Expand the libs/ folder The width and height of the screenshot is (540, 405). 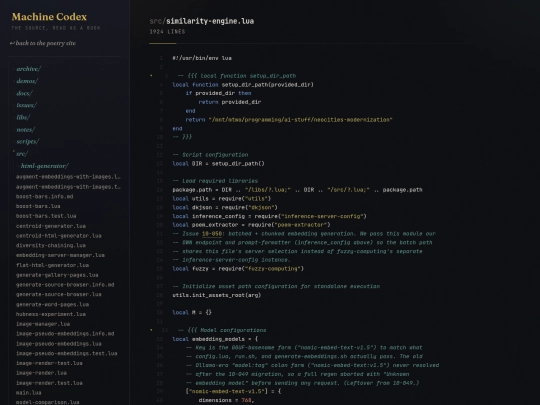[23, 117]
